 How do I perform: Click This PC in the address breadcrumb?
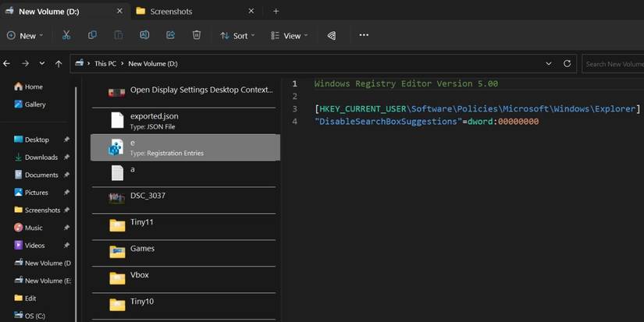click(x=105, y=64)
